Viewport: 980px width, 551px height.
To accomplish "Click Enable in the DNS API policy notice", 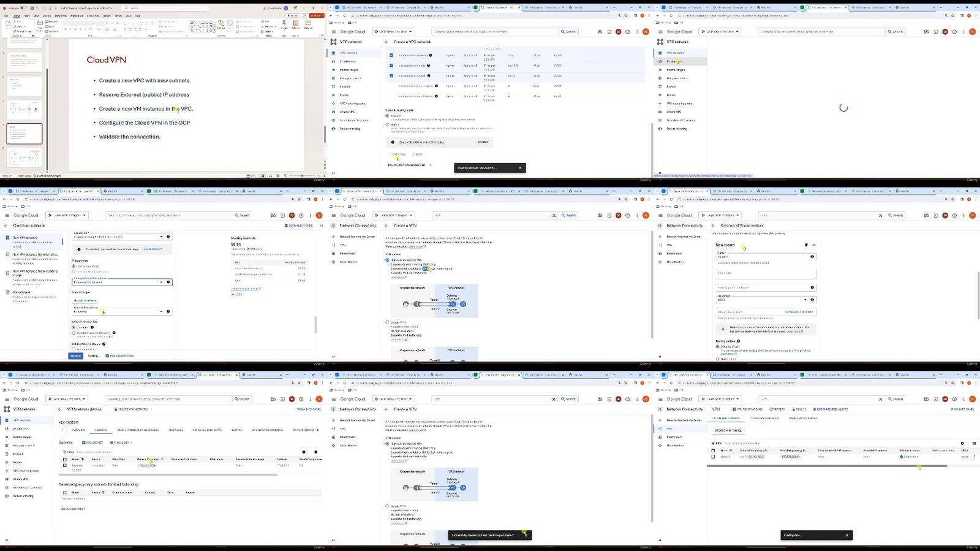I will [483, 142].
